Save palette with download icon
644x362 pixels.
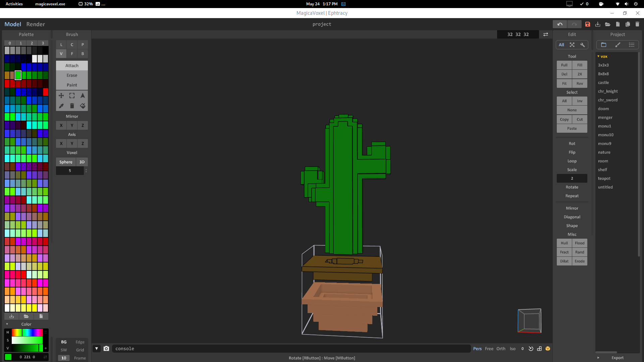point(12,316)
